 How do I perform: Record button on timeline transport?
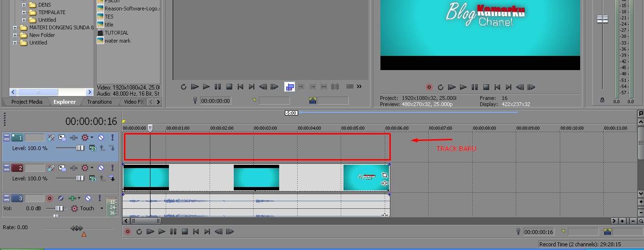[x=127, y=232]
